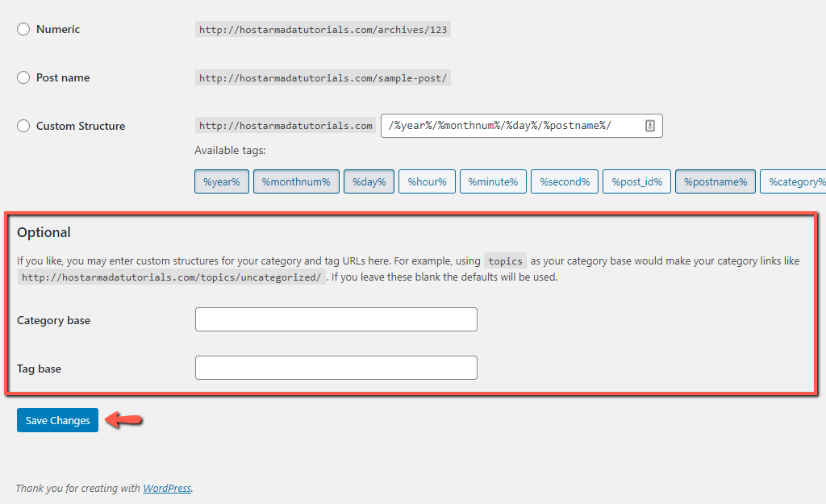826x504 pixels.
Task: Save Changes to permalink settings
Action: [x=56, y=420]
